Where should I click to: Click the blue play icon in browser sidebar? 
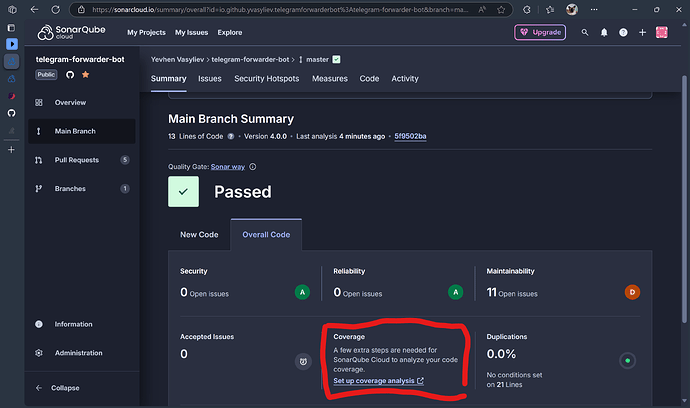[12, 44]
